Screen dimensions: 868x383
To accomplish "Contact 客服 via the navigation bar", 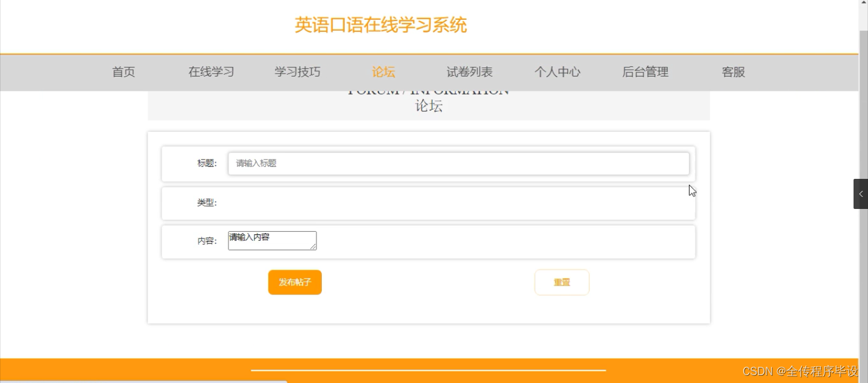I will click(x=733, y=72).
